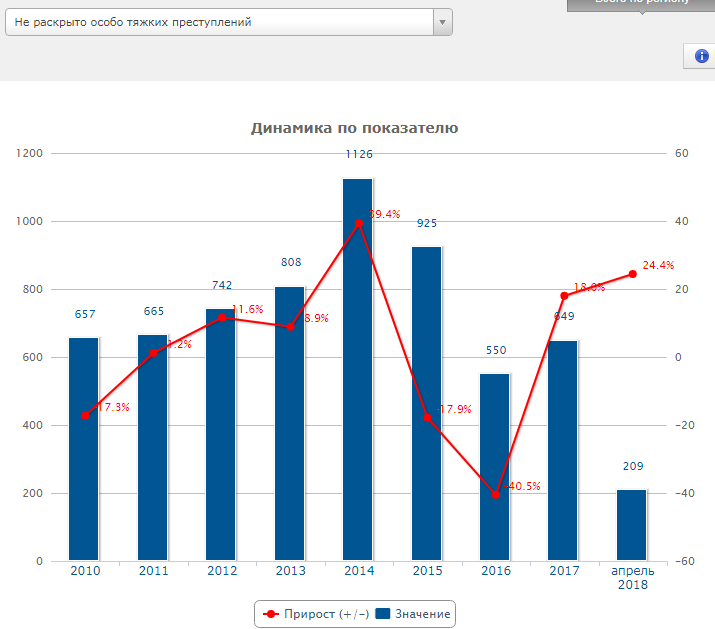715x629 pixels.
Task: Click the red line marker in legend
Action: [271, 613]
